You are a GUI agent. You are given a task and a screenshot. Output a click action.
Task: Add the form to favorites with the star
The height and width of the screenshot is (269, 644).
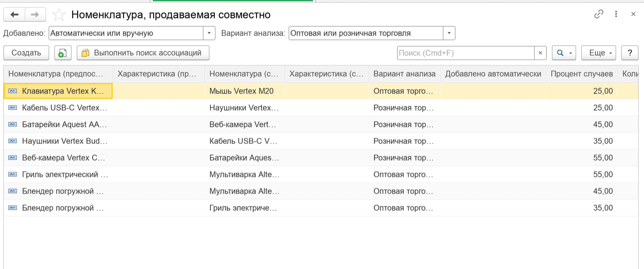[59, 15]
